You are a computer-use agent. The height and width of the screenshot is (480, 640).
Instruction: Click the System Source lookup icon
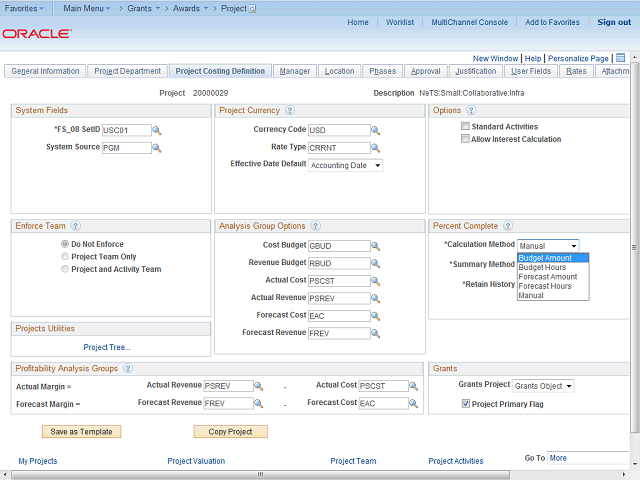(157, 148)
